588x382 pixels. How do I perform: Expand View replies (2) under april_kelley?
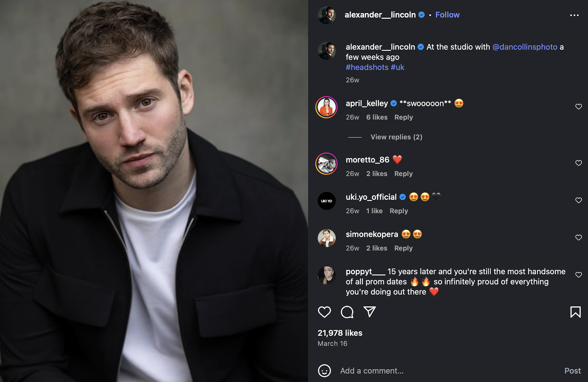[396, 137]
